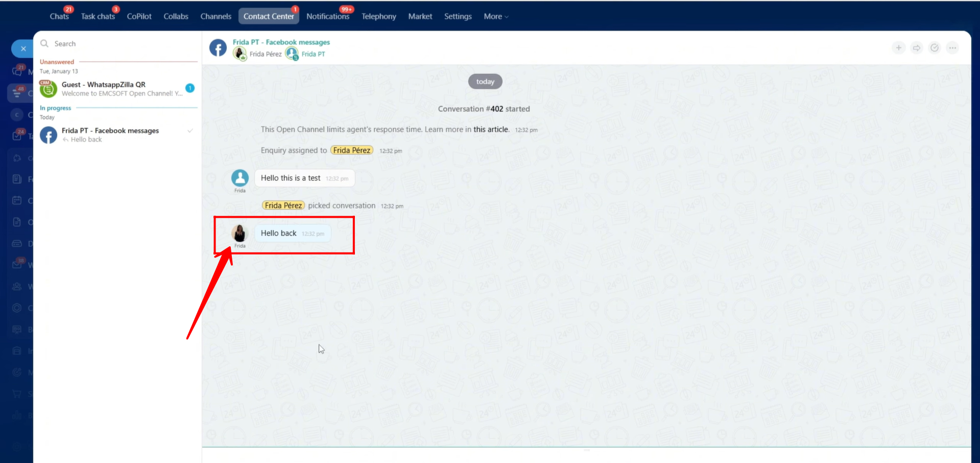Click in the Search conversations field
Viewport: 980px width, 463px height.
(123, 44)
